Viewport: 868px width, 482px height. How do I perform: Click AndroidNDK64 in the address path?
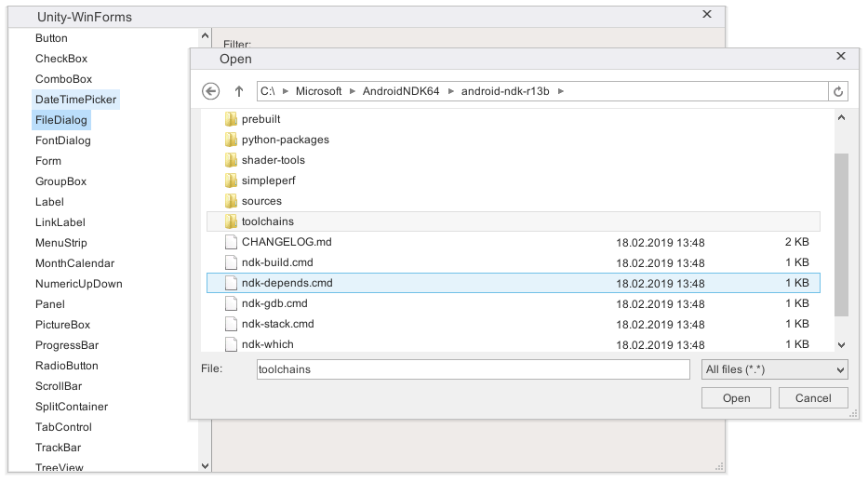pos(401,91)
